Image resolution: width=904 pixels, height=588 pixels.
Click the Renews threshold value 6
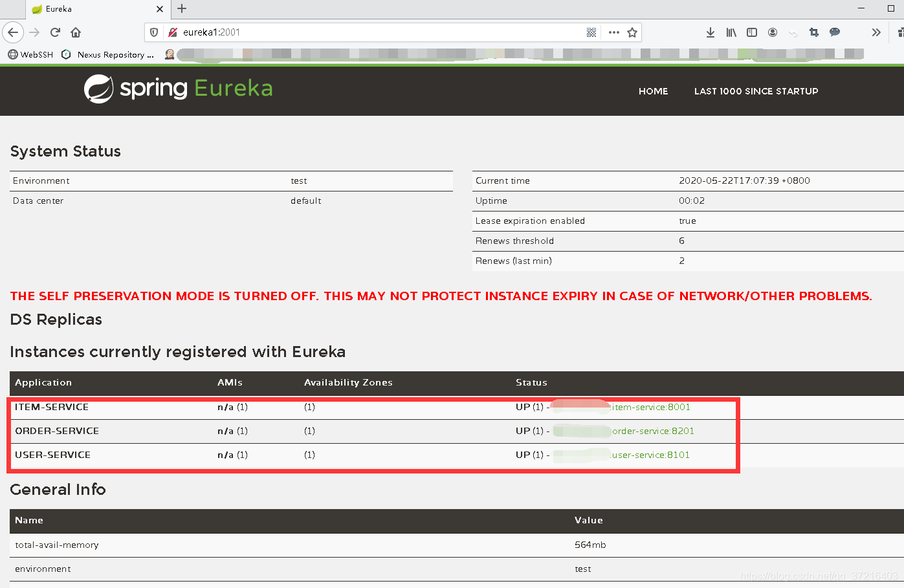[681, 241]
